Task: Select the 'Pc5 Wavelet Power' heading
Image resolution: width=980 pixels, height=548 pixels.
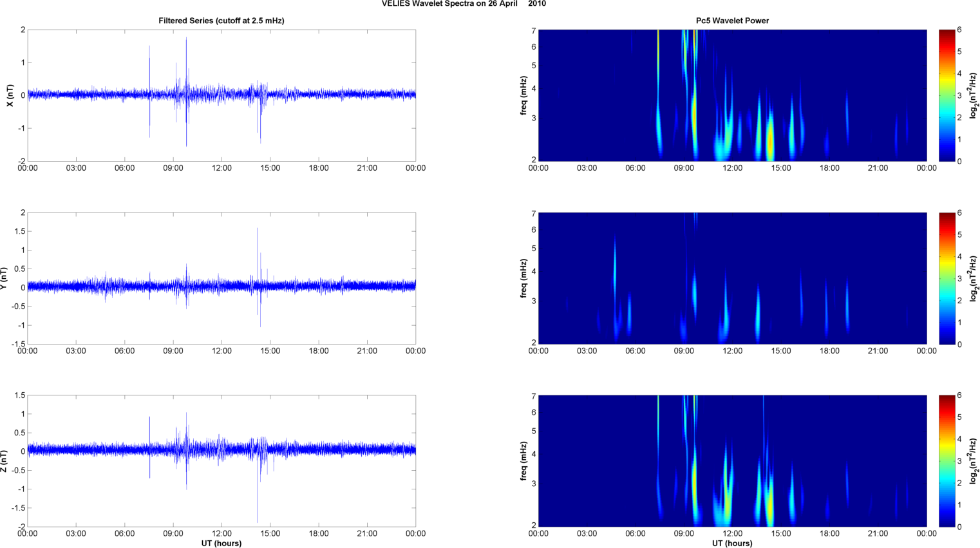Action: click(732, 21)
